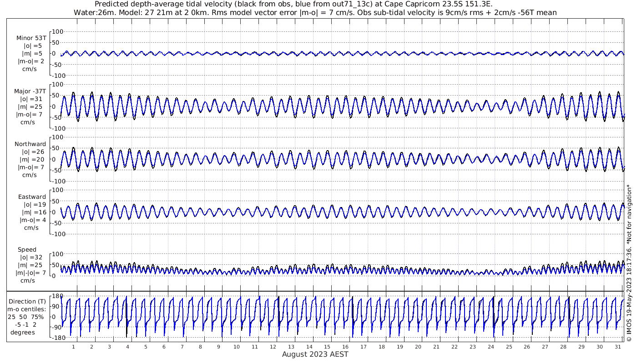Click the '|m| =5' value in Minor panel
Image resolution: width=637 pixels, height=364 pixels.
click(32, 54)
